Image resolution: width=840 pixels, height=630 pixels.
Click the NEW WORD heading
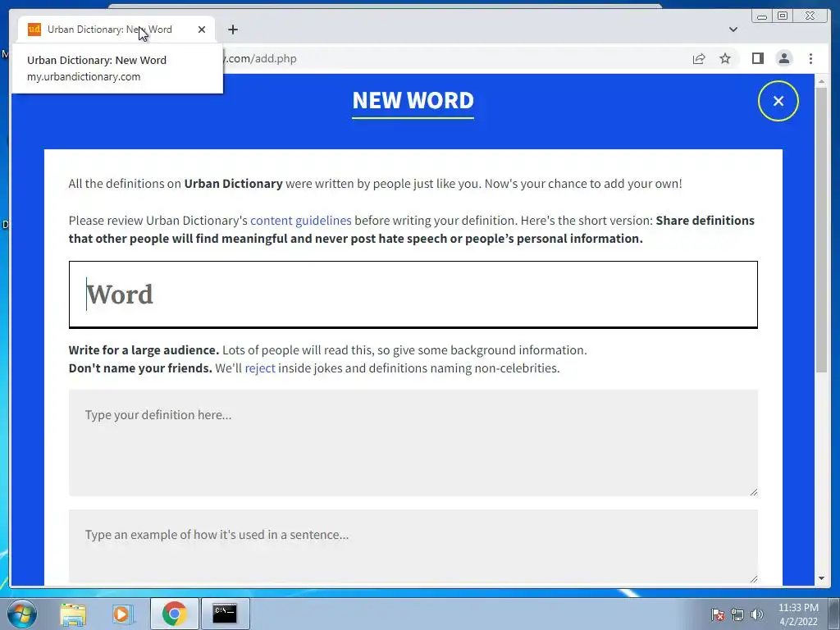(413, 100)
